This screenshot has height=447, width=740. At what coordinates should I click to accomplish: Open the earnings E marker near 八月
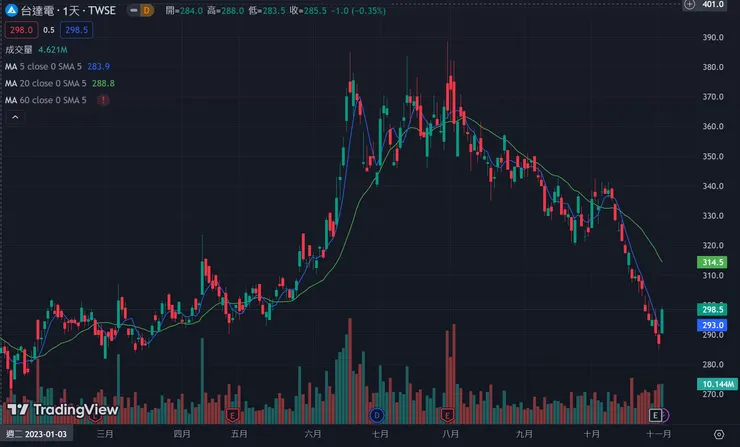[x=447, y=415]
